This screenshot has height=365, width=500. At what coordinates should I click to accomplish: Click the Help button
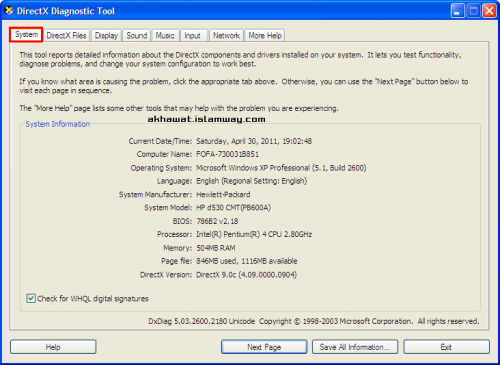[x=53, y=347]
